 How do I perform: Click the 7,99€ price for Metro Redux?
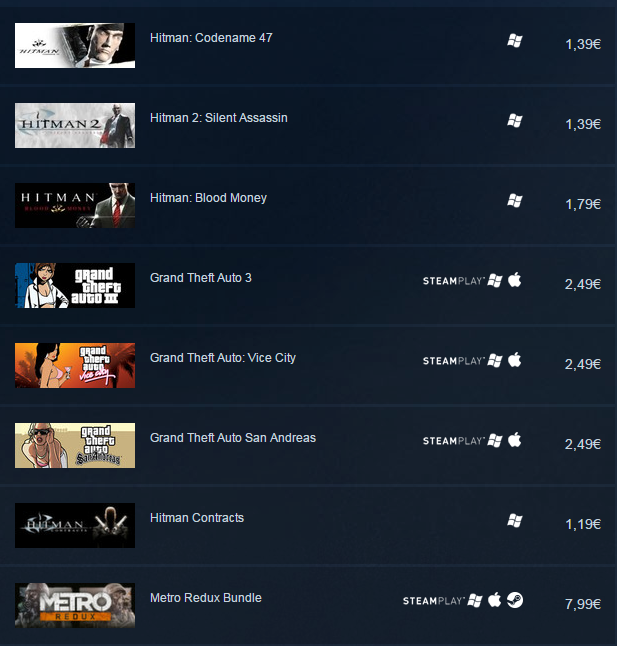[583, 604]
